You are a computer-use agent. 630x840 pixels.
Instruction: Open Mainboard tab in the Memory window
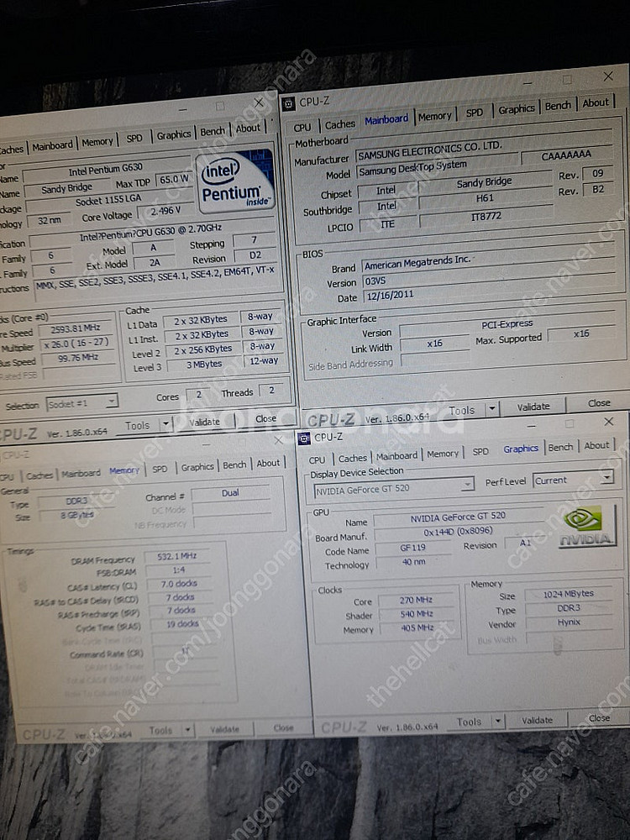click(x=81, y=474)
